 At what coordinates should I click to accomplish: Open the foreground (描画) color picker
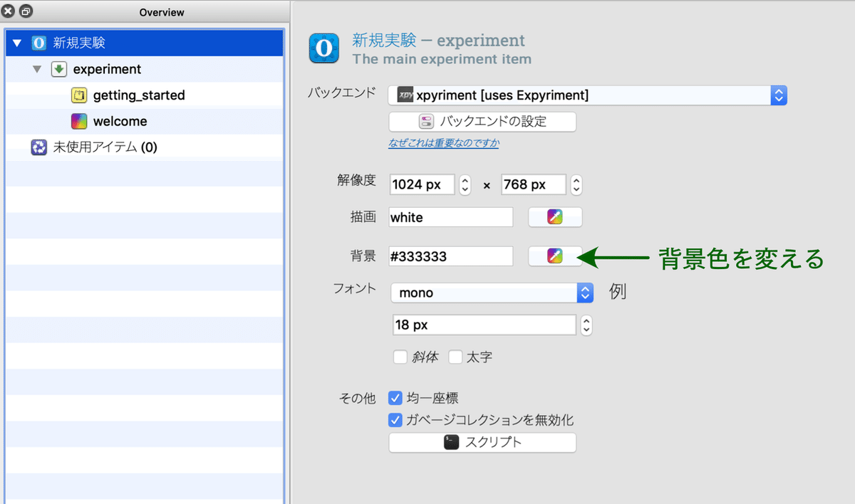coord(555,218)
